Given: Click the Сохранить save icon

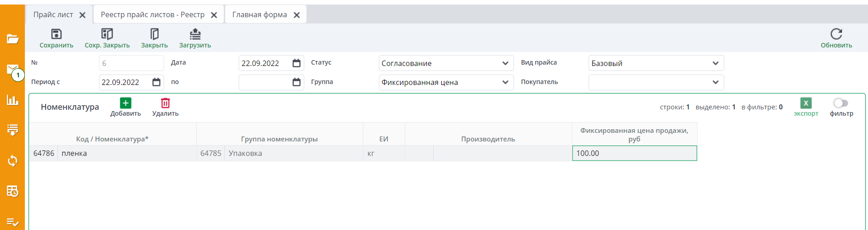Looking at the screenshot, I should 57,34.
